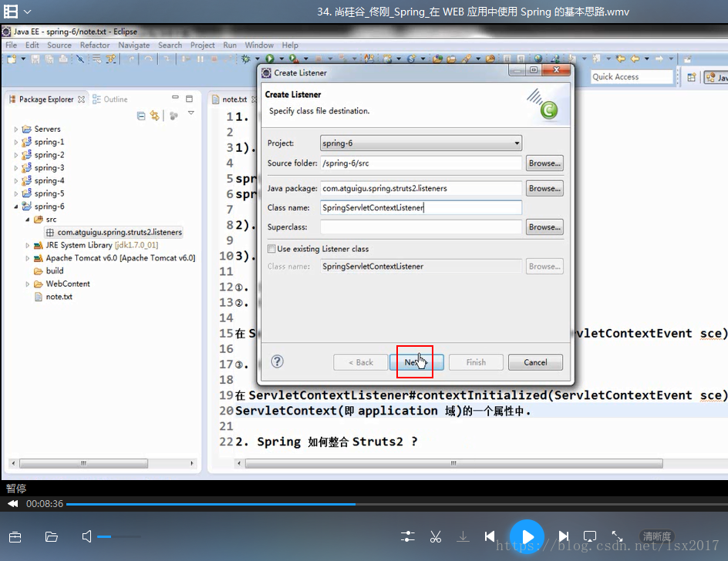
Task: Expand the WebContent folder
Action: tap(28, 284)
